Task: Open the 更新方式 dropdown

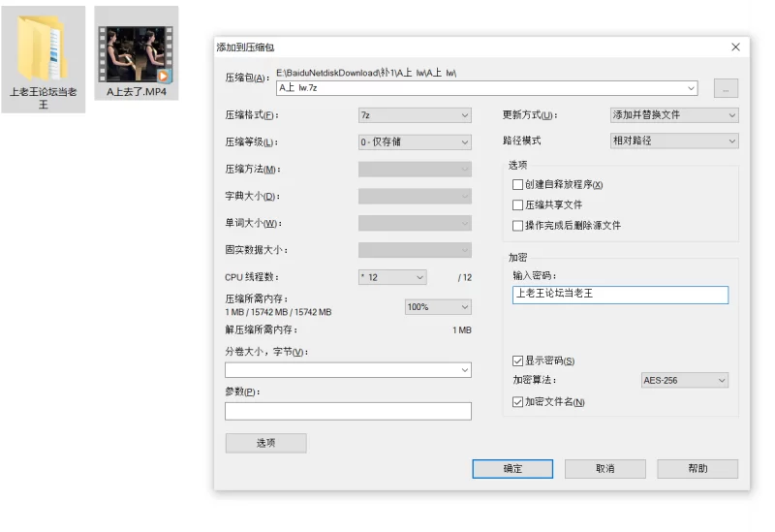Action: pos(673,115)
